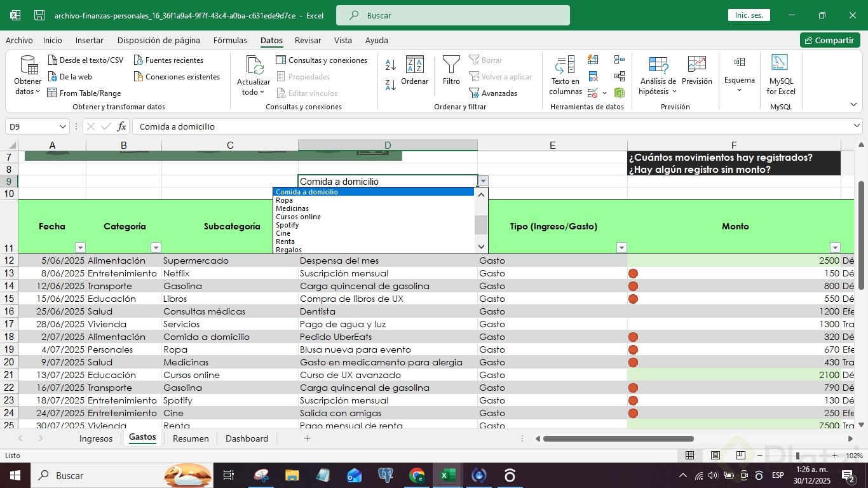Expand the Name Box dropdown
The height and width of the screenshot is (488, 868).
(x=62, y=126)
